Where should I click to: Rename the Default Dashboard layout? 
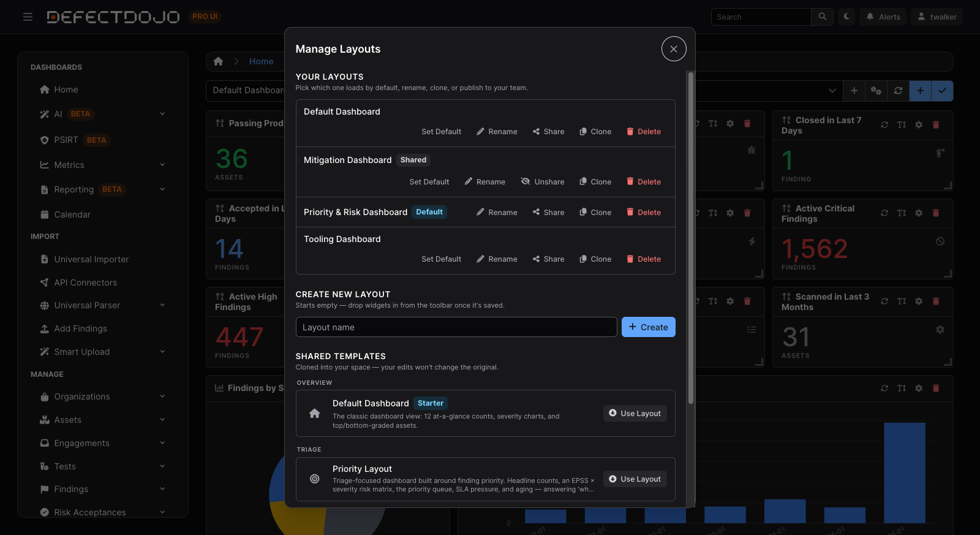[497, 132]
